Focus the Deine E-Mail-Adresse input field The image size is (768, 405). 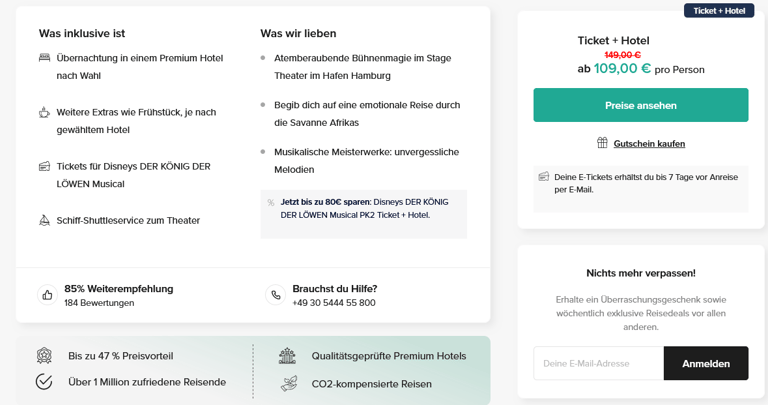pyautogui.click(x=599, y=363)
